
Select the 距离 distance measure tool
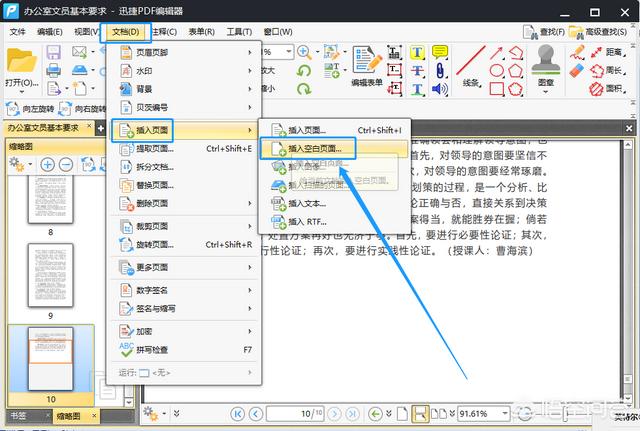click(607, 52)
